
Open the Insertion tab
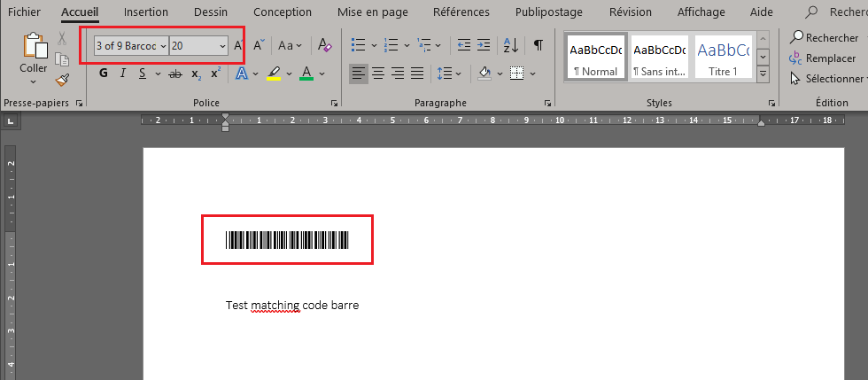point(146,12)
